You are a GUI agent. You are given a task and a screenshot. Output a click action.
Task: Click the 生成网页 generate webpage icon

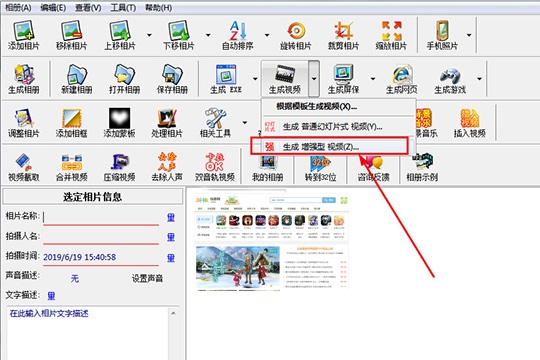click(x=402, y=79)
